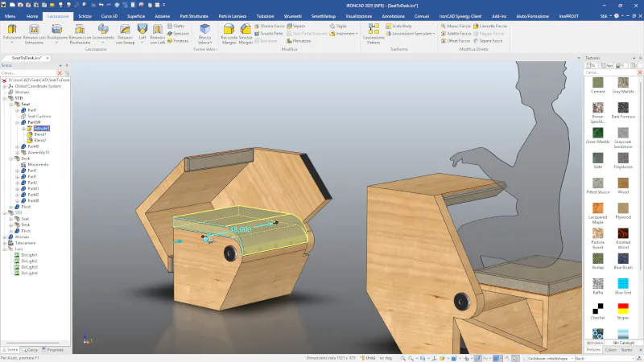Select the Rimuovi con Loft tool
This screenshot has height=362, width=644.
[x=157, y=34]
